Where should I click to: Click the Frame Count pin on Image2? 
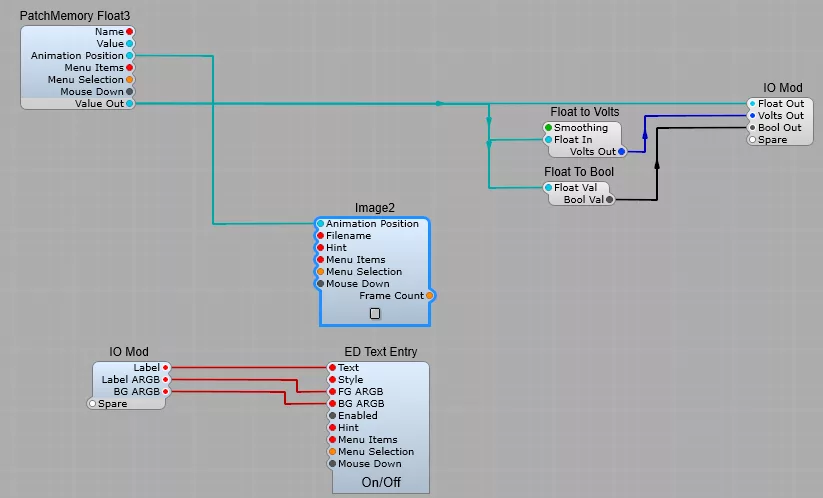pos(430,296)
